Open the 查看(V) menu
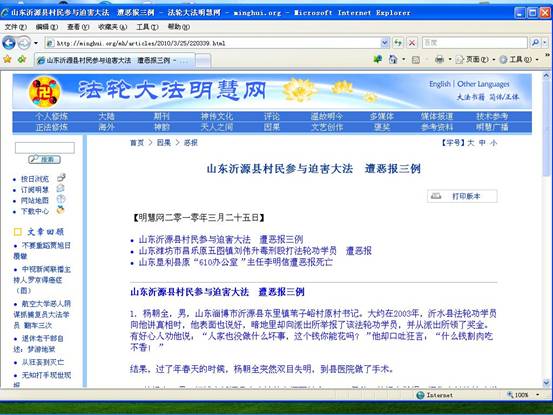 78,27
